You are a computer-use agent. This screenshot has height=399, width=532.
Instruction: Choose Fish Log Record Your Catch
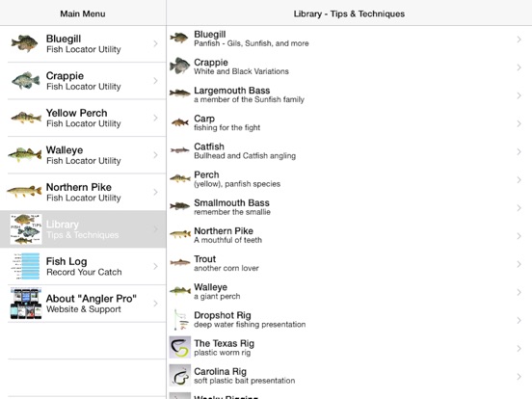[x=83, y=266]
